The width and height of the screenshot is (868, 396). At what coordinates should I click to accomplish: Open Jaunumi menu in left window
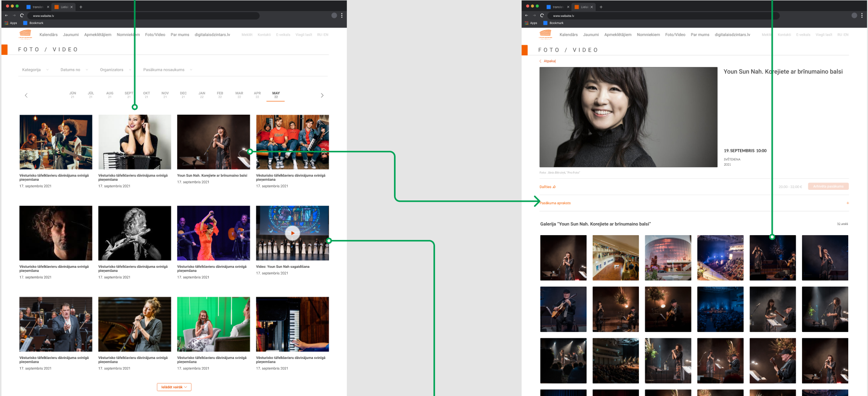click(71, 35)
